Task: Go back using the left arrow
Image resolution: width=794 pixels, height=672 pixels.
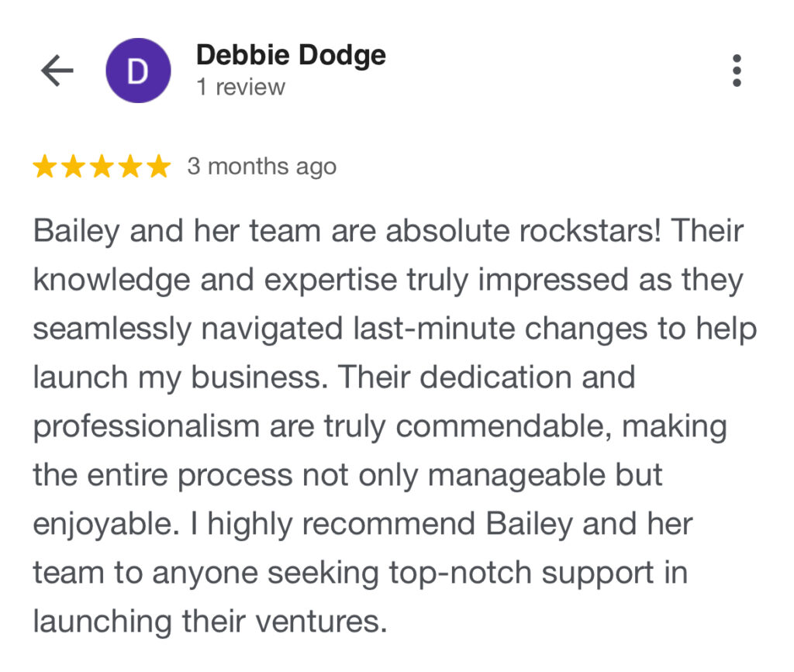Action: (57, 71)
